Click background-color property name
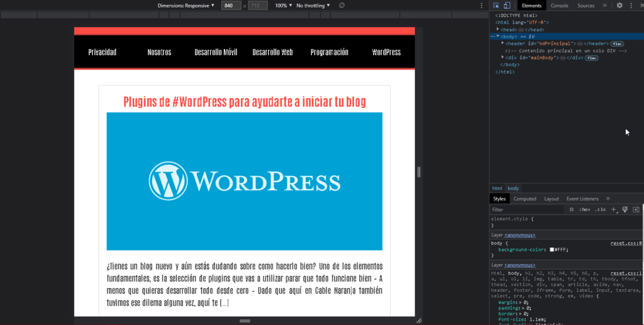Viewport: 644px width, 325px height. [521, 250]
